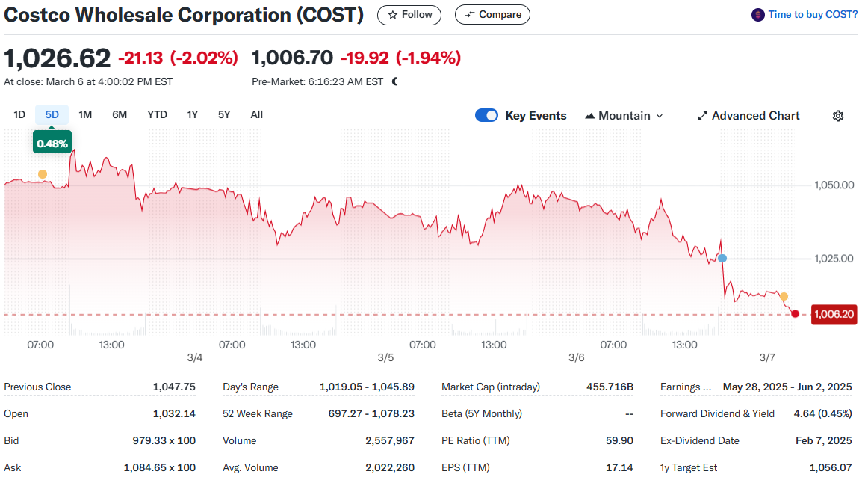Open the 'Time to buy COST?' link
This screenshot has height=480, width=868.
click(x=812, y=15)
